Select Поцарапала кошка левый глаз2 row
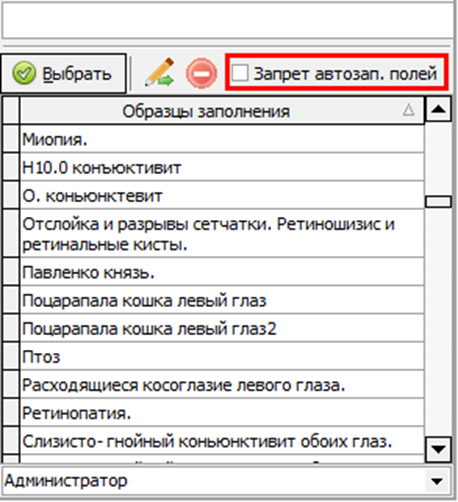 click(x=222, y=328)
